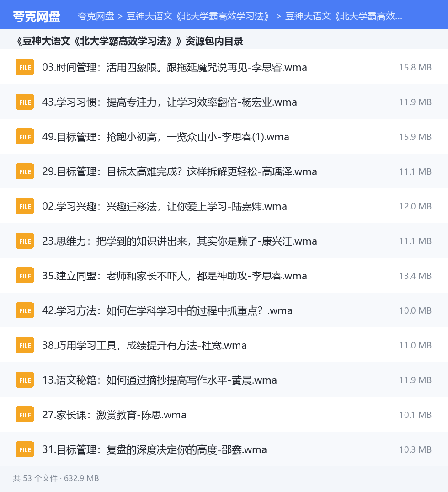
Task: Open the middle breadcrumb 豆神大语文《北大学霸高效学习法》
Action: coord(197,16)
